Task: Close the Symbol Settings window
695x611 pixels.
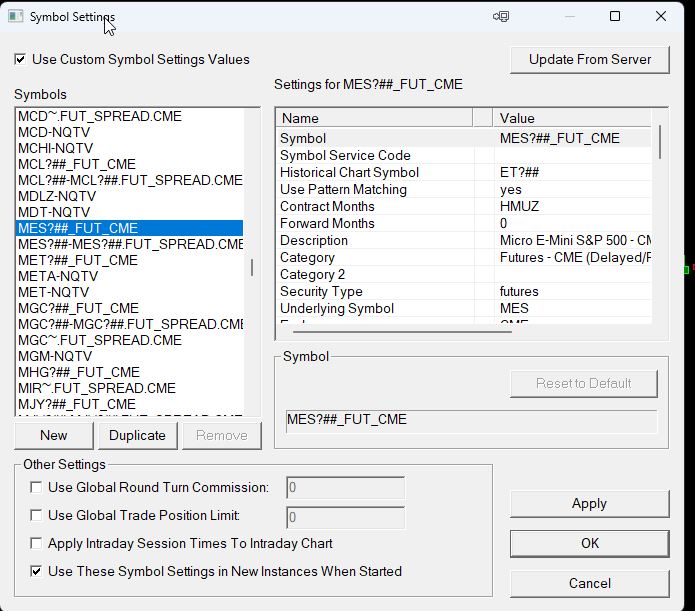Action: (x=660, y=16)
